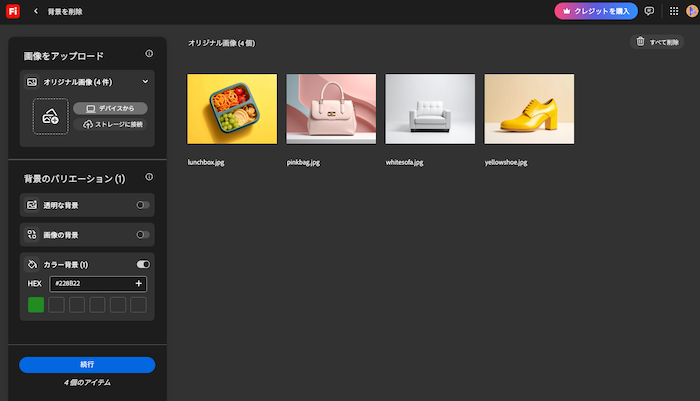700x401 pixels.
Task: Select the lunchbox.jpg thumbnail
Action: coord(231,110)
